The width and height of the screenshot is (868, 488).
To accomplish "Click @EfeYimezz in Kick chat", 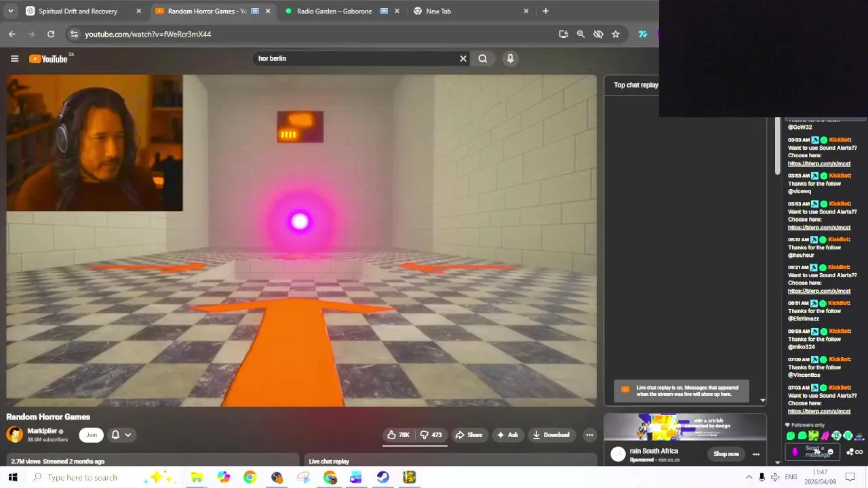I will (x=803, y=319).
